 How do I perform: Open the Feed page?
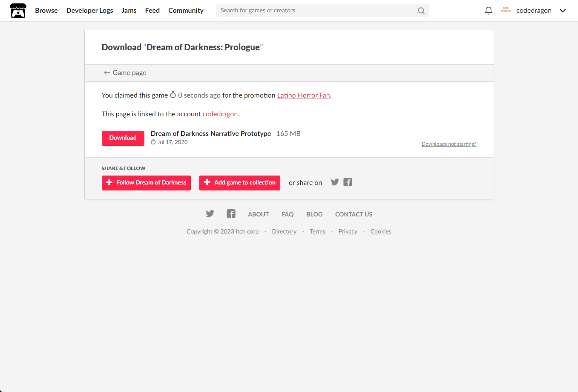pyautogui.click(x=152, y=11)
